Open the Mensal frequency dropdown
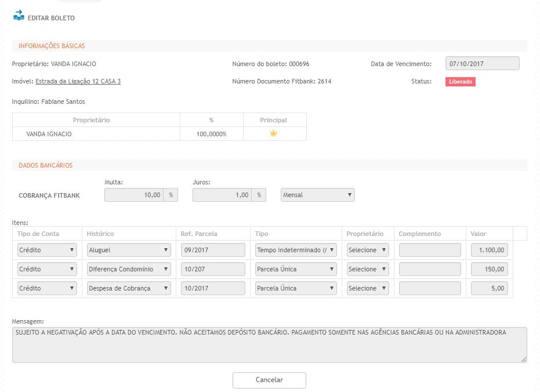Screen dimensions: 540x392 click(x=317, y=195)
